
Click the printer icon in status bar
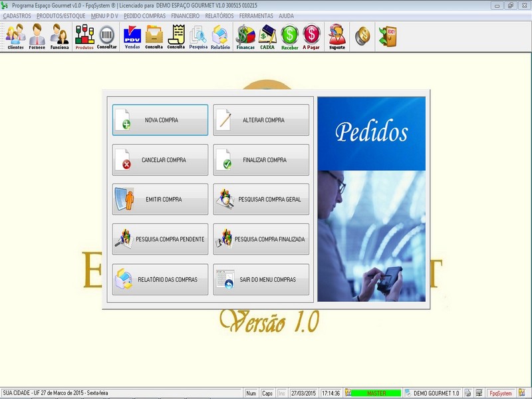pyautogui.click(x=468, y=393)
